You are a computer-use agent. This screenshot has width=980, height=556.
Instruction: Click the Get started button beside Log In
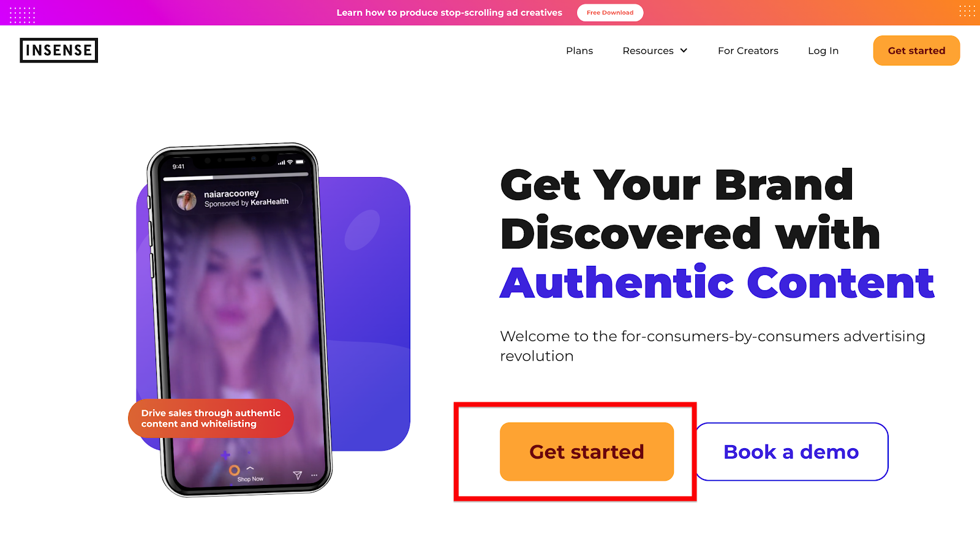pyautogui.click(x=916, y=51)
